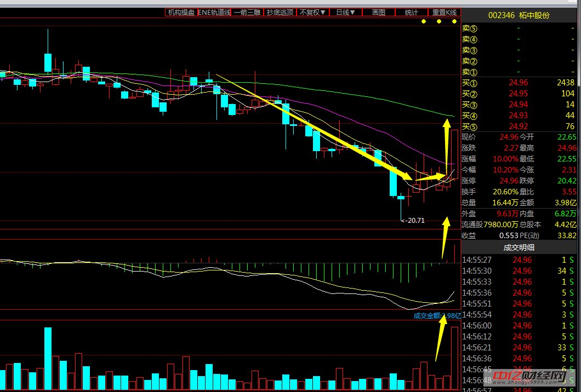The width and height of the screenshot is (581, 392).
Task: Toggle the 机构操盘 indicator
Action: [x=181, y=12]
